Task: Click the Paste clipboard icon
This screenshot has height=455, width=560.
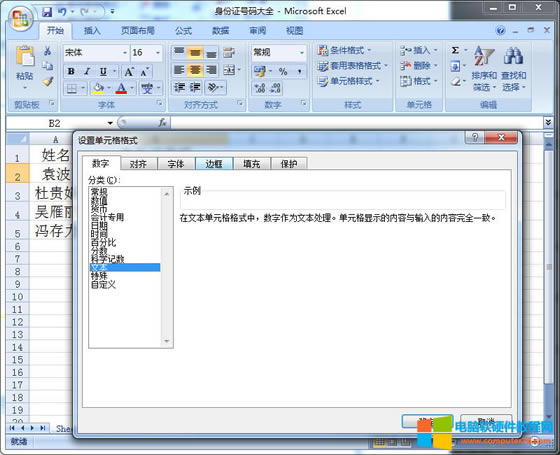Action: pyautogui.click(x=25, y=56)
